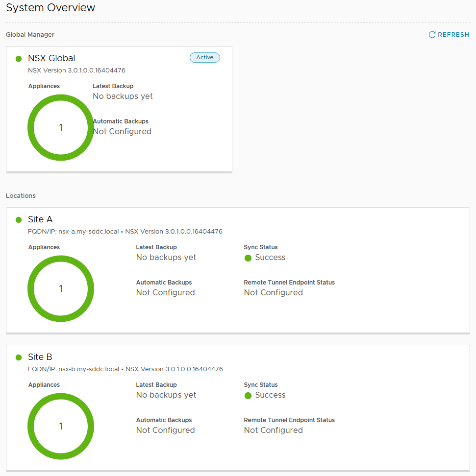Click NSX Global Latest Backup label
The image size is (476, 476).
coord(113,86)
